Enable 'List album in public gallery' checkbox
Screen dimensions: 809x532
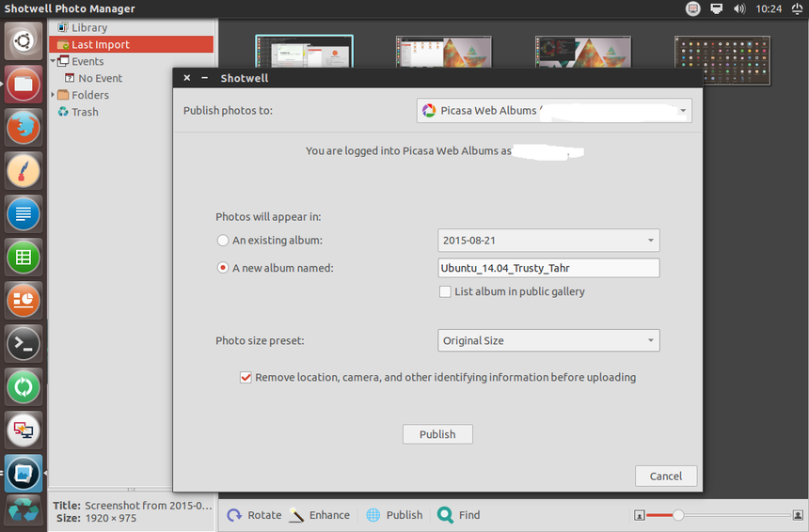[446, 292]
